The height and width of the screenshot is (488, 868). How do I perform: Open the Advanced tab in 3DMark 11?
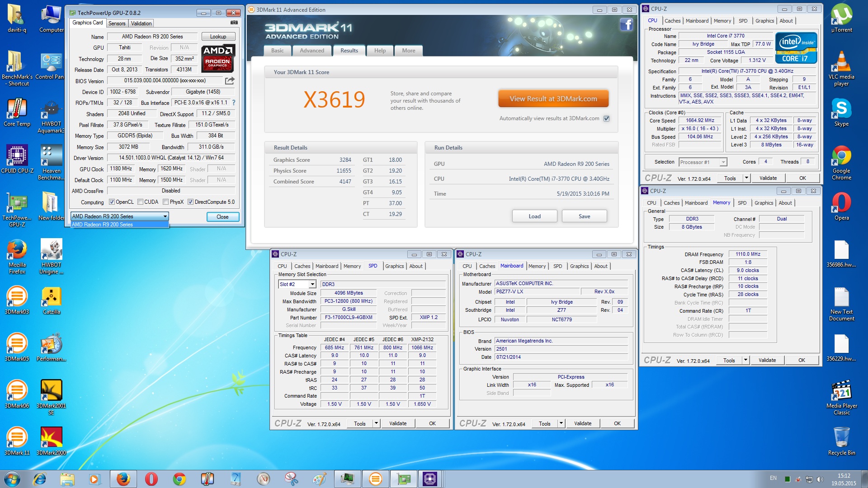point(312,51)
